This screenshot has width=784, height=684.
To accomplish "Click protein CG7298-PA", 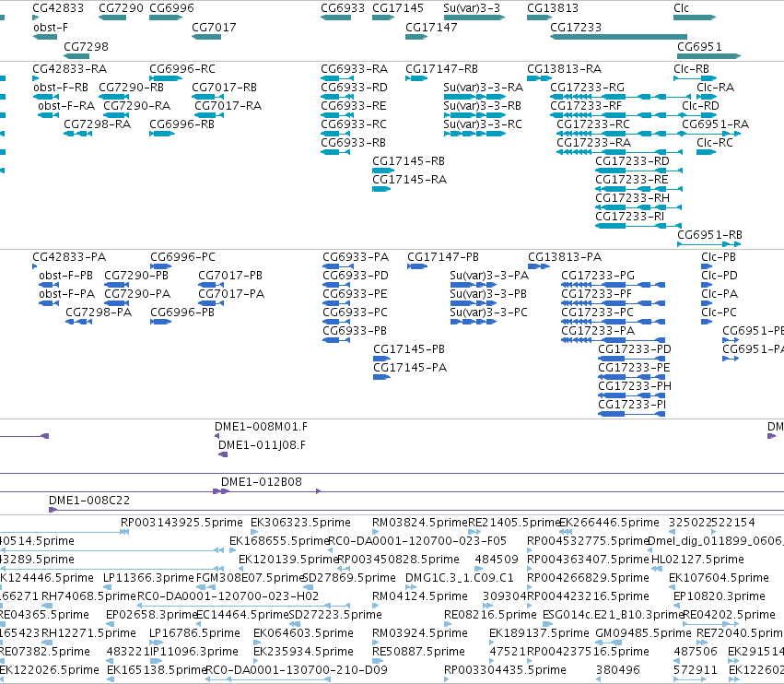I will [x=99, y=313].
